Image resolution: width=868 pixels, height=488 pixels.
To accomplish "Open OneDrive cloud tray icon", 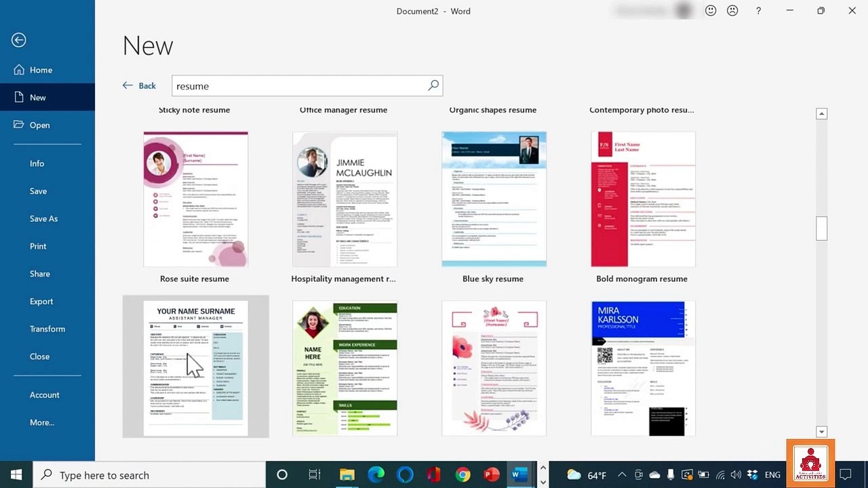I will [x=654, y=475].
